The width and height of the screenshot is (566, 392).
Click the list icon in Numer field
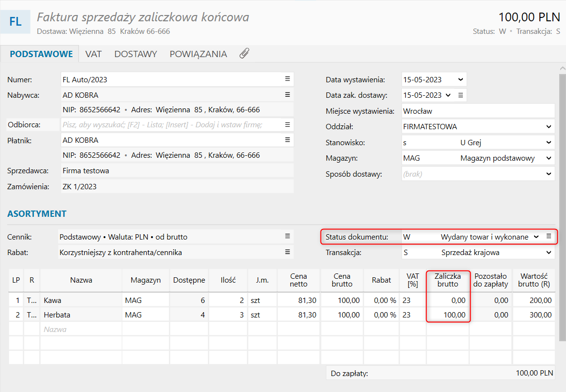(287, 79)
